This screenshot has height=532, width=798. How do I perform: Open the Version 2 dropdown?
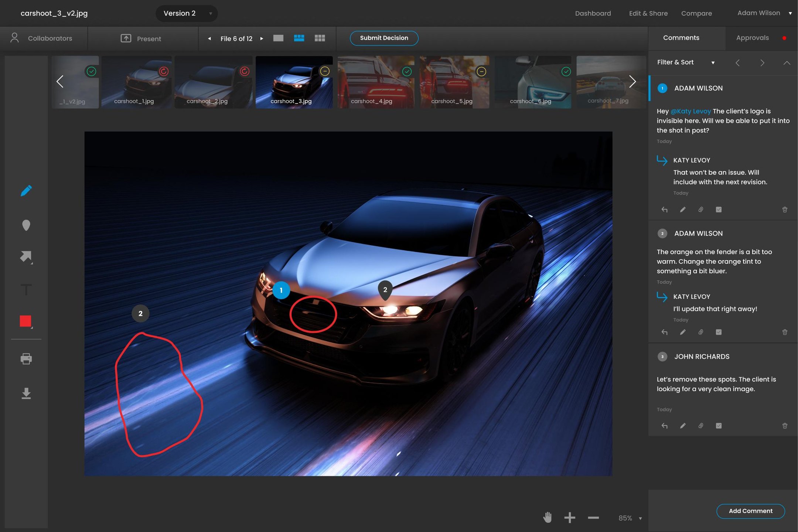[x=187, y=13]
